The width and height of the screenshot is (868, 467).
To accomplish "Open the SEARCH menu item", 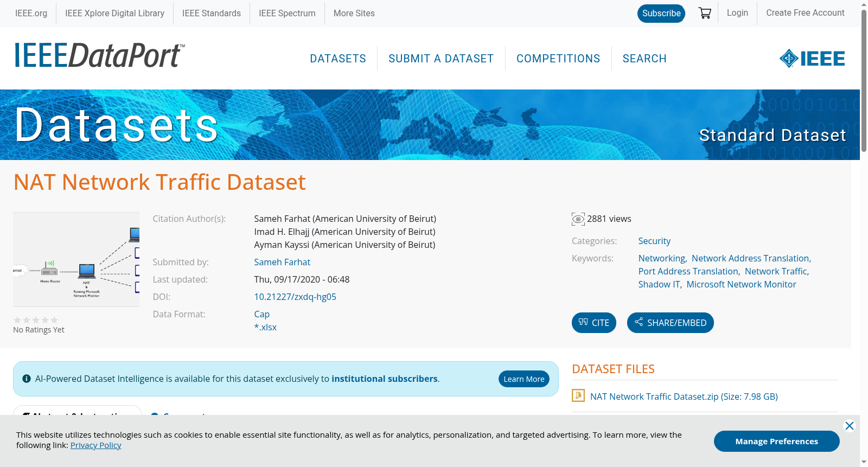I will tap(644, 59).
